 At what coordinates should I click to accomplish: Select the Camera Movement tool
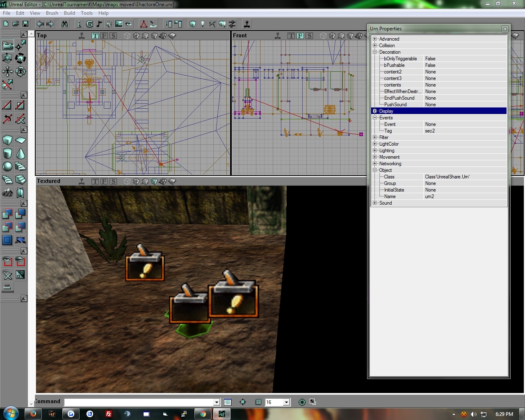(7, 45)
